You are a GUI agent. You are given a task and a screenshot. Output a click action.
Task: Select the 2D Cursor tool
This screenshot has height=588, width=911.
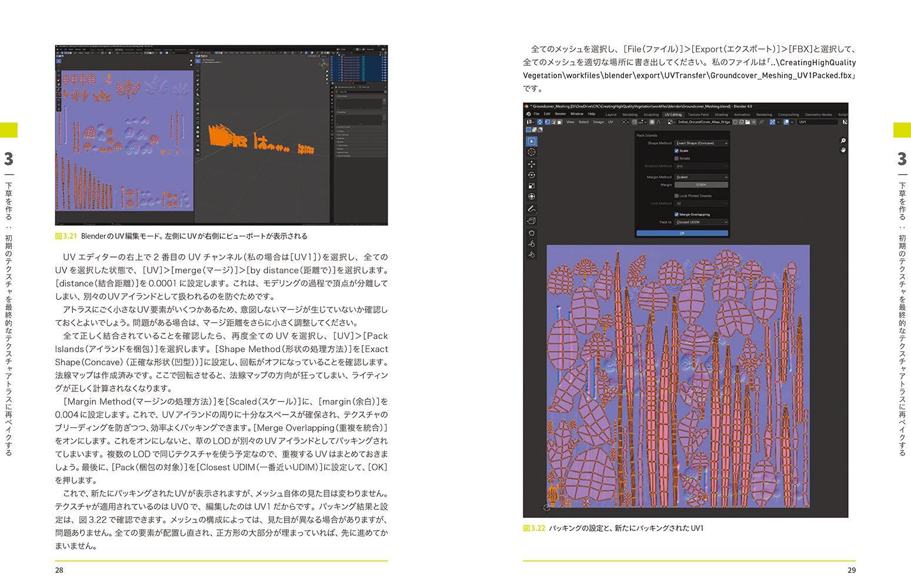pyautogui.click(x=532, y=152)
